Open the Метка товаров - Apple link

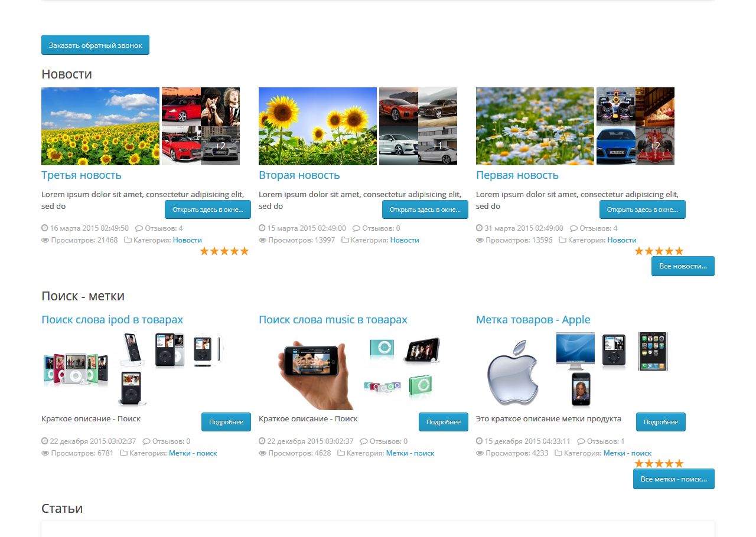(x=533, y=320)
